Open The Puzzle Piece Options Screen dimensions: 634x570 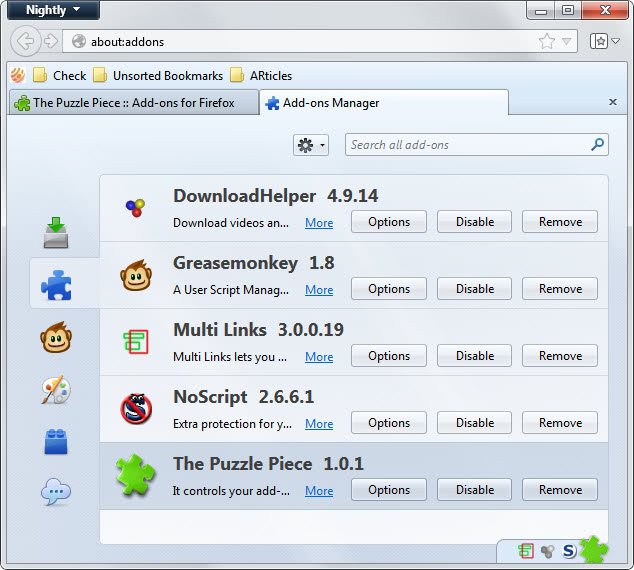click(x=389, y=490)
